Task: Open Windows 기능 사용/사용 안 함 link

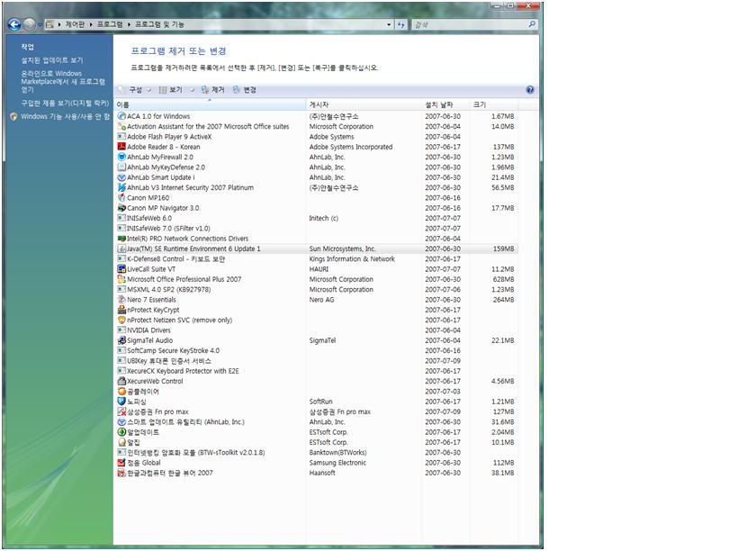Action: pyautogui.click(x=65, y=116)
